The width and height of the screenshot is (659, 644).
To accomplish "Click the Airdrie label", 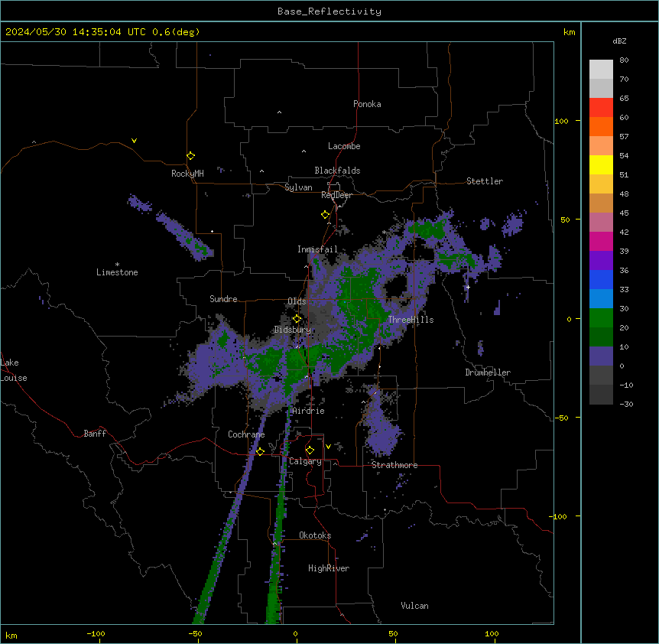I will click(x=308, y=411).
